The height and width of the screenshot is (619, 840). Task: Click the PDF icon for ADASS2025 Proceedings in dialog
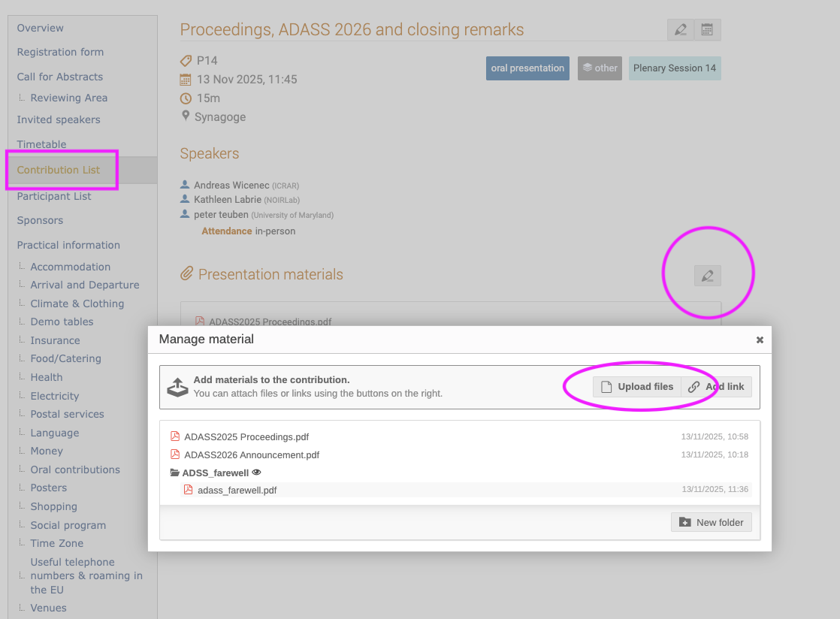(175, 436)
